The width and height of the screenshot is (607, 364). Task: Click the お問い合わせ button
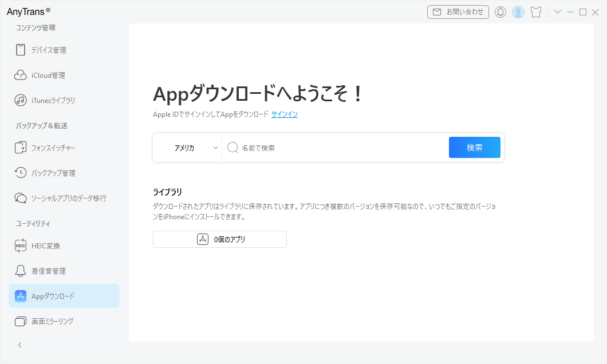(458, 12)
